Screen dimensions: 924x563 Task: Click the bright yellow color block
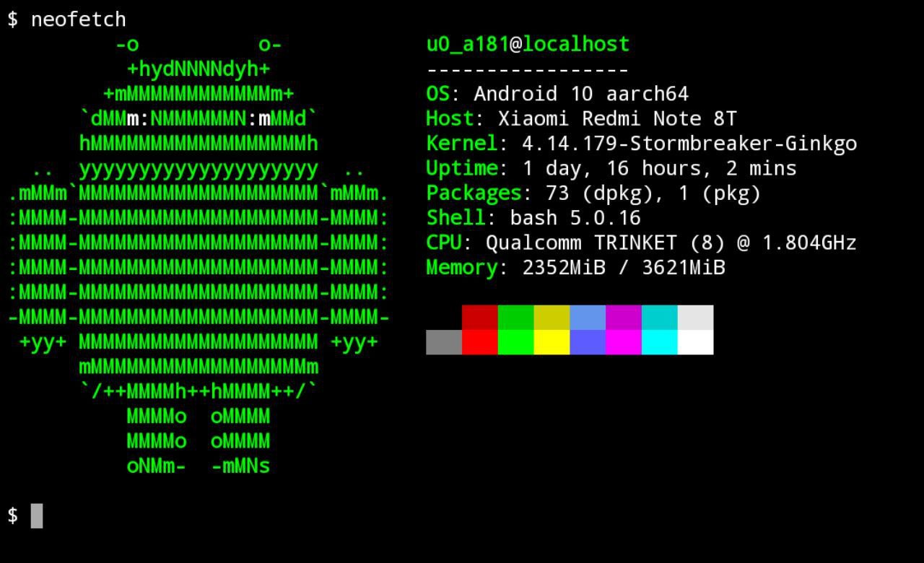click(x=552, y=342)
